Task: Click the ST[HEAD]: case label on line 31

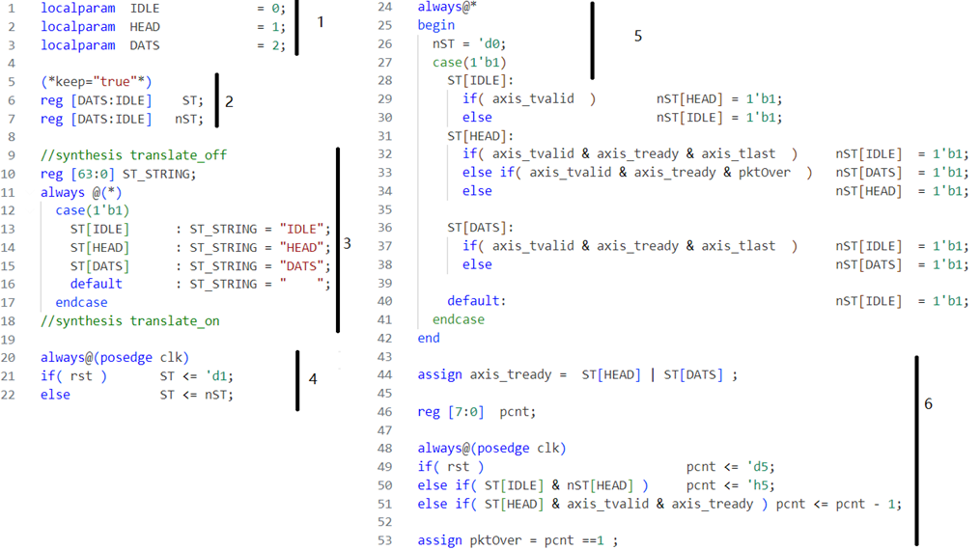Action: pyautogui.click(x=481, y=136)
